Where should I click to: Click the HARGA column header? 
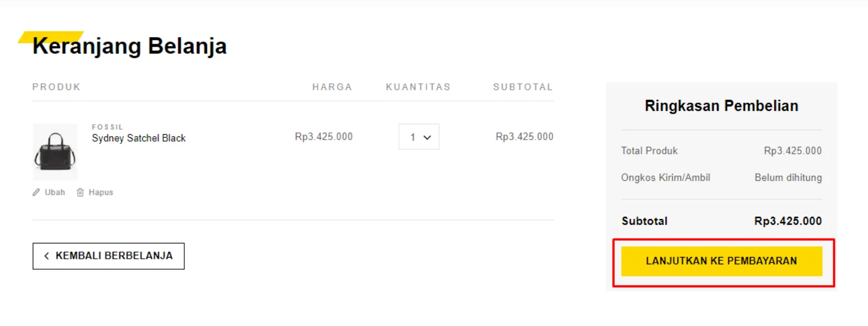(x=332, y=87)
